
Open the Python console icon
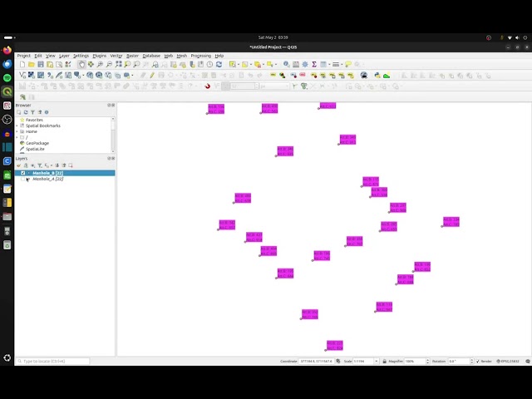tap(377, 76)
